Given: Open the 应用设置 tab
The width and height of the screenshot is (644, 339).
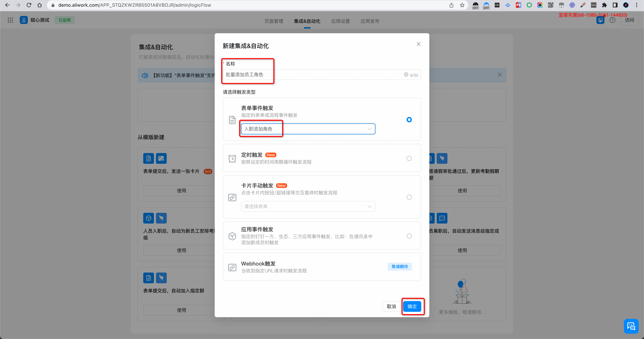Looking at the screenshot, I should (x=340, y=21).
